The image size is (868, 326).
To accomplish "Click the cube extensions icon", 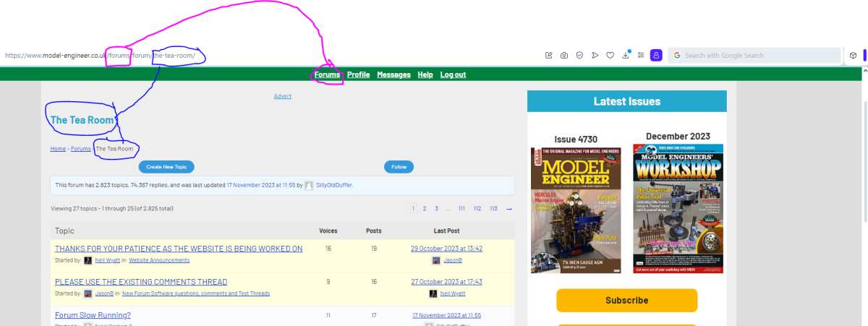I will click(x=854, y=55).
